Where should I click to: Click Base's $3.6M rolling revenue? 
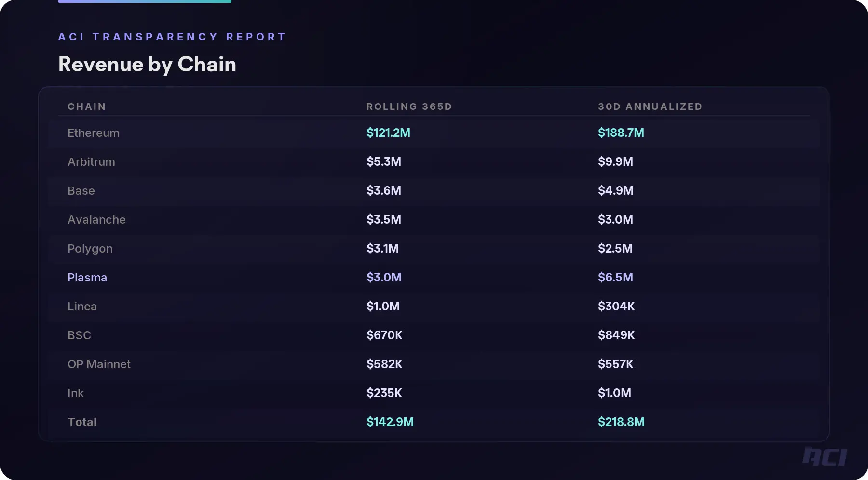pos(383,191)
